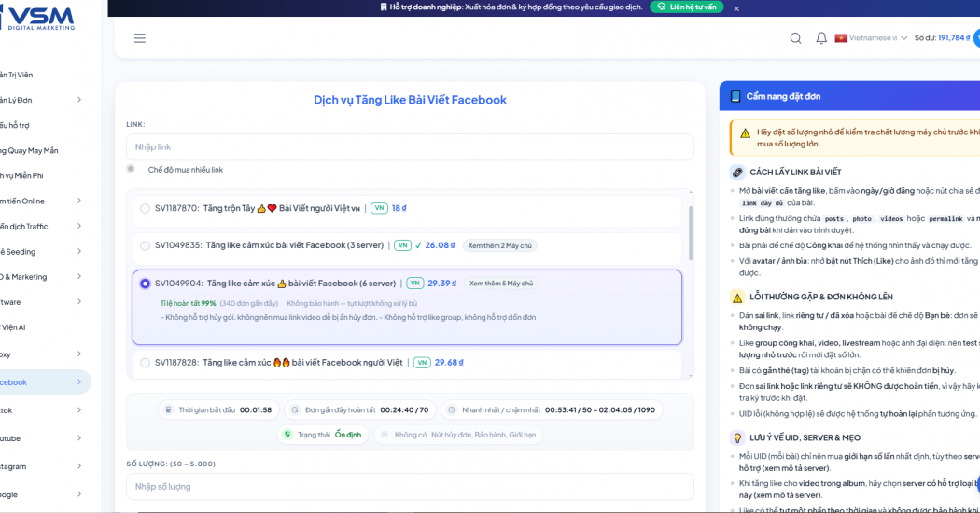
Task: Expand the Tiktok sidebar chevron
Action: click(79, 409)
